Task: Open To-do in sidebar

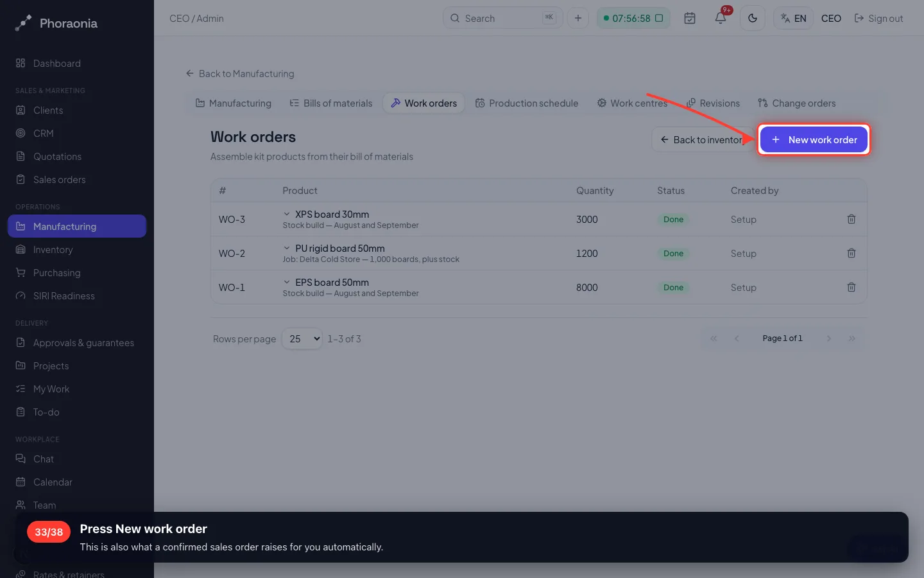Action: 77,412
